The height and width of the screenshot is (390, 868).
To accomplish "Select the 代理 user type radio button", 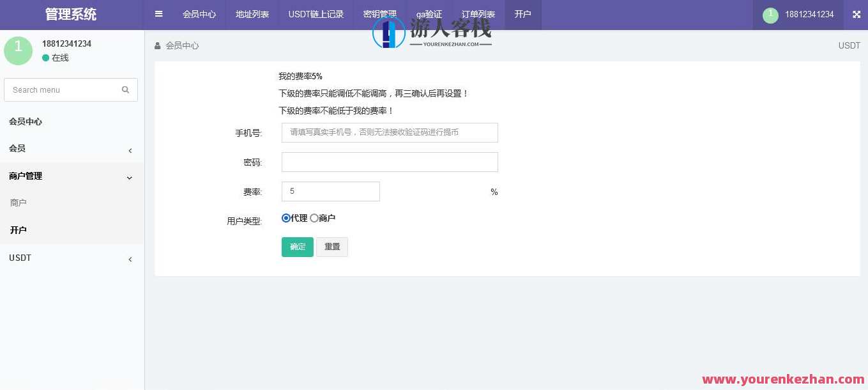I will (x=286, y=217).
